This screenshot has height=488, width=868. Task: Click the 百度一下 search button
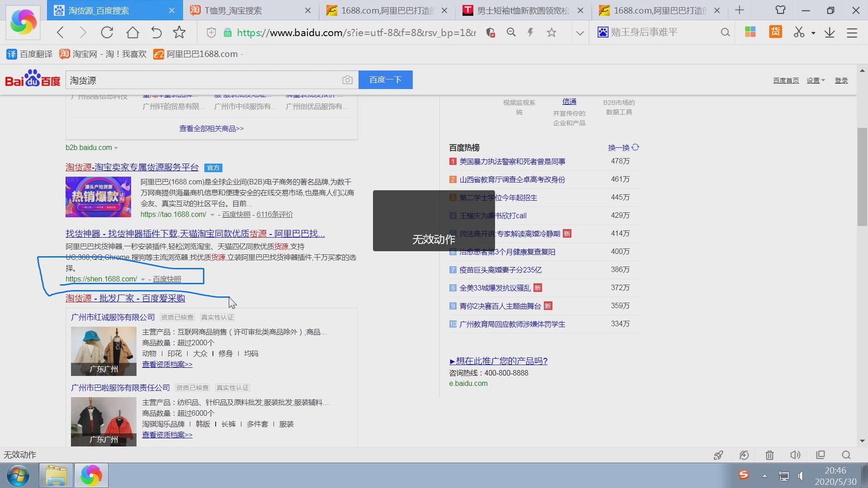pos(385,80)
